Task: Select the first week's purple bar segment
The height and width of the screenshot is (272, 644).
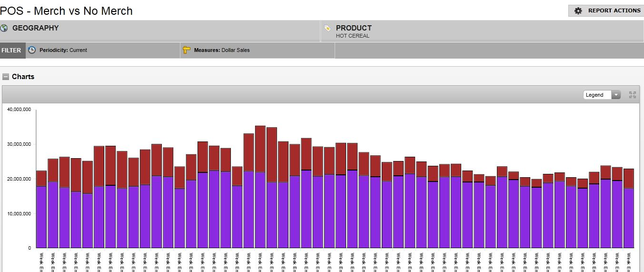Action: [x=41, y=217]
